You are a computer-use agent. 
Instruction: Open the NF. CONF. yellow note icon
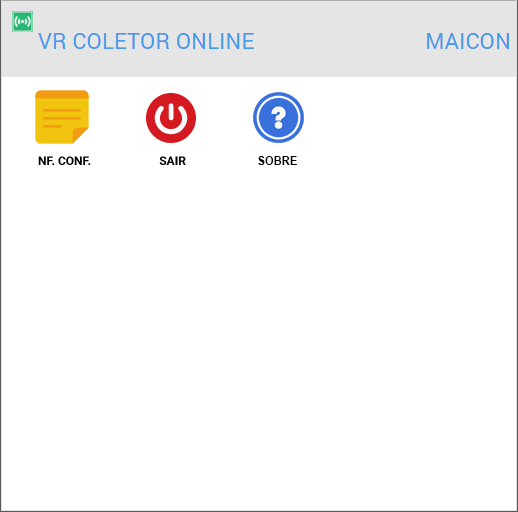[62, 117]
